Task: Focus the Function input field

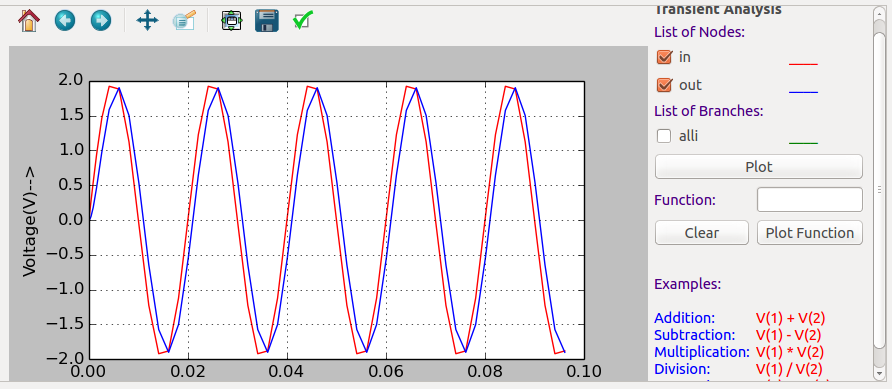Action: pos(810,200)
